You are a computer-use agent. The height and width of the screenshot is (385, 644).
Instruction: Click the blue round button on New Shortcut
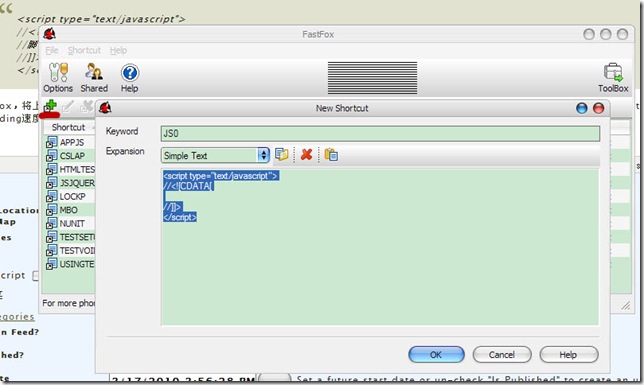tap(582, 108)
